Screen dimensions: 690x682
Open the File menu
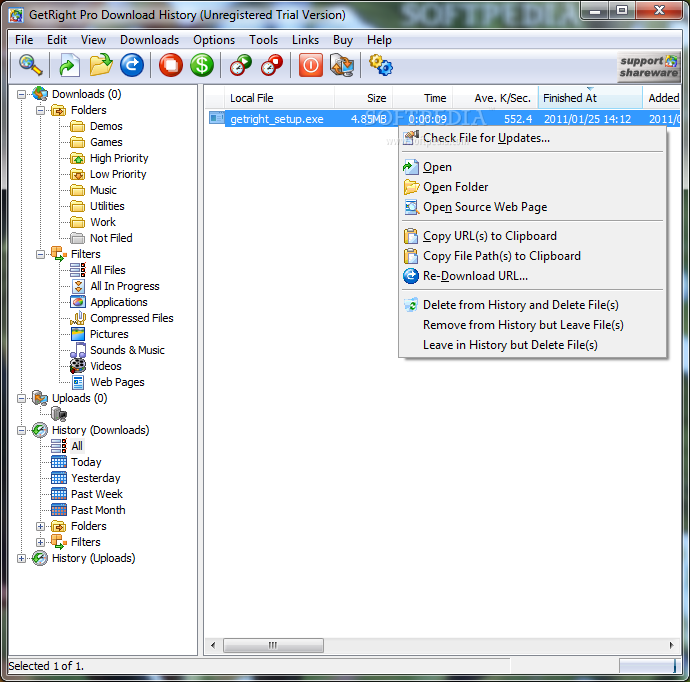click(x=24, y=40)
